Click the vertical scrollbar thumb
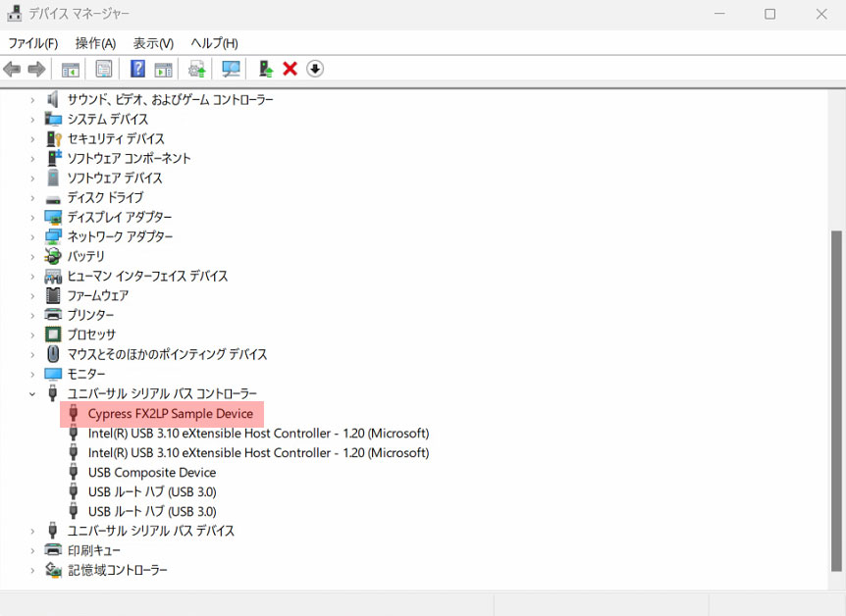This screenshot has width=846, height=616. 836,401
